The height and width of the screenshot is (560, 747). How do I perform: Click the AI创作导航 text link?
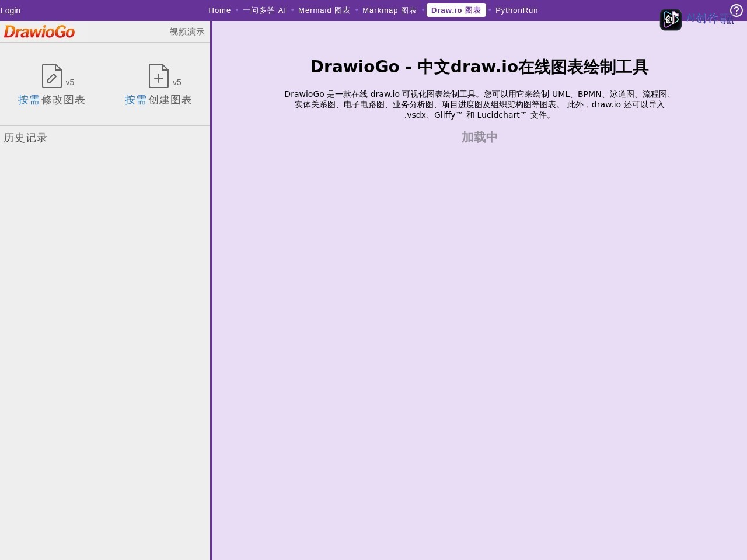point(710,19)
